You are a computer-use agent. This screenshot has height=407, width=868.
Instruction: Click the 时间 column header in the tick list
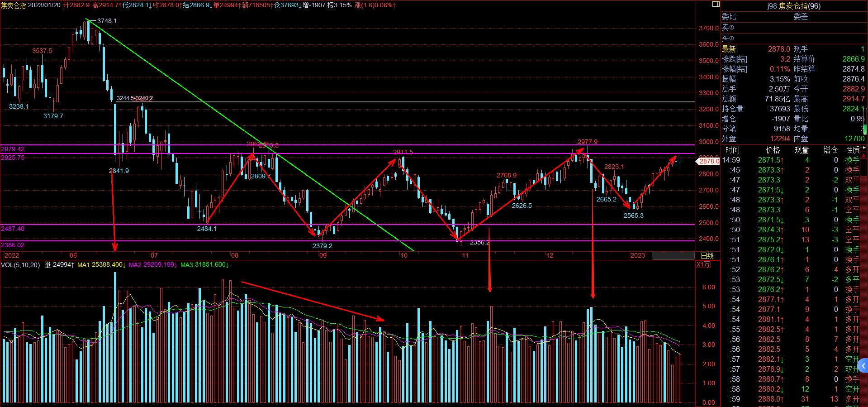click(x=732, y=150)
